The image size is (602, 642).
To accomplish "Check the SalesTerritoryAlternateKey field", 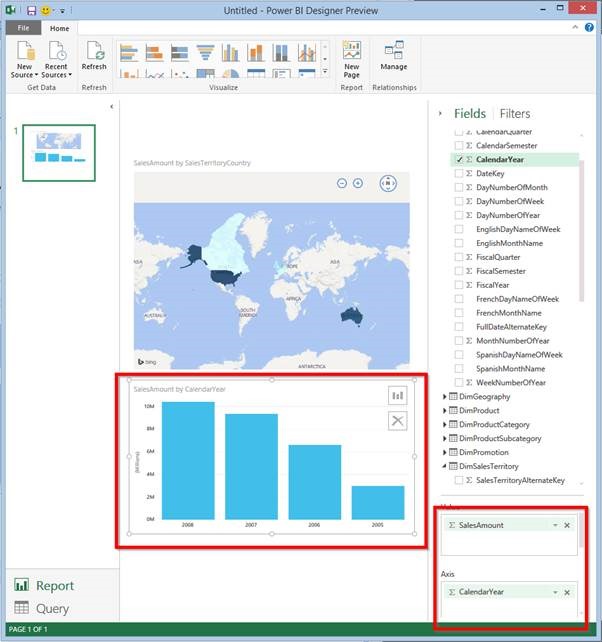I will pos(459,480).
